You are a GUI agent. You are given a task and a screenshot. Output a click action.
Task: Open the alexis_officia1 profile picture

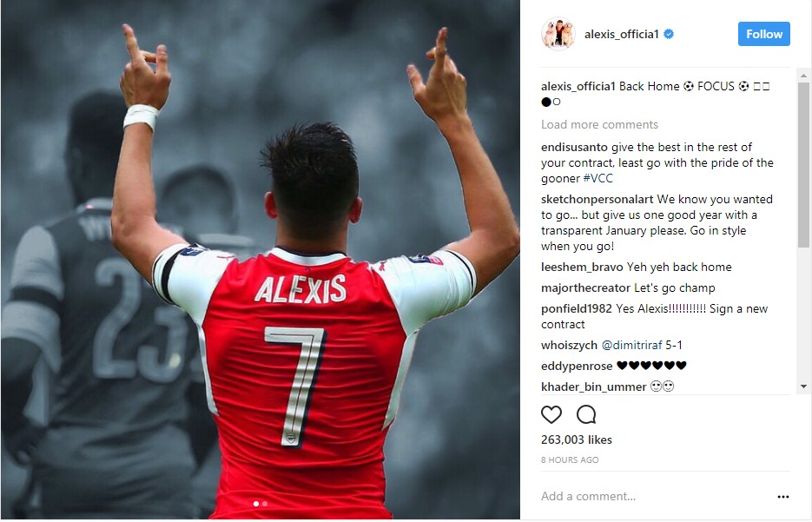pos(558,34)
